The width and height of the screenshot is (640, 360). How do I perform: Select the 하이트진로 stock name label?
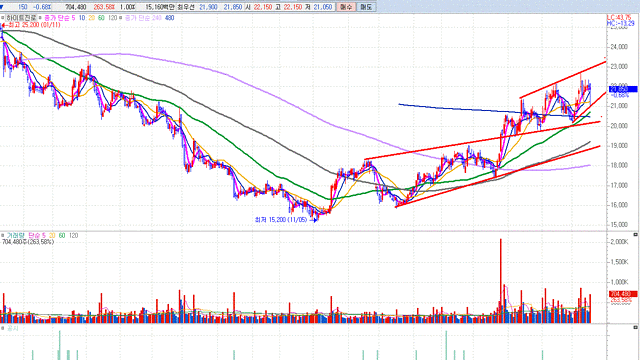click(x=21, y=18)
